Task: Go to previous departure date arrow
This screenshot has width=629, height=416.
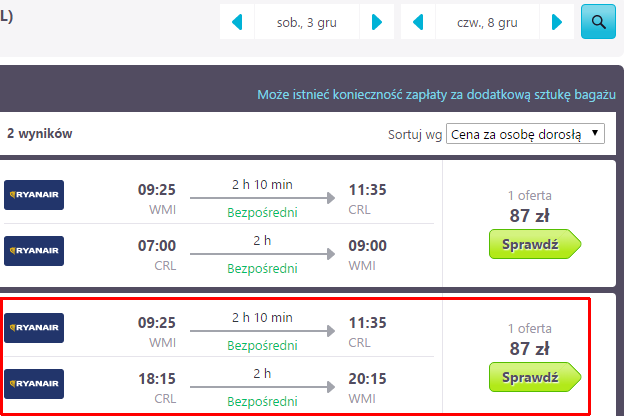Action: click(x=237, y=22)
